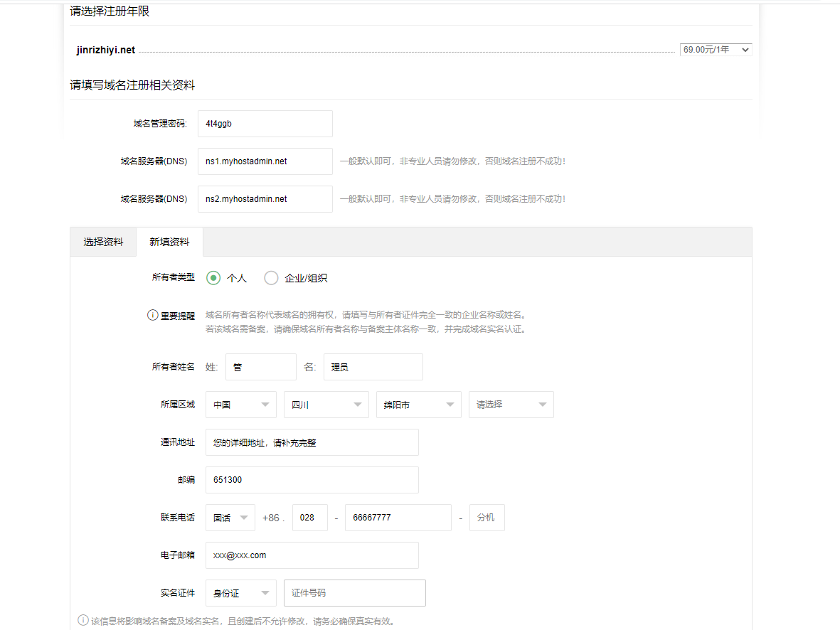
Task: Click the ns2.myhostadmin.net DNS field
Action: pyautogui.click(x=265, y=198)
